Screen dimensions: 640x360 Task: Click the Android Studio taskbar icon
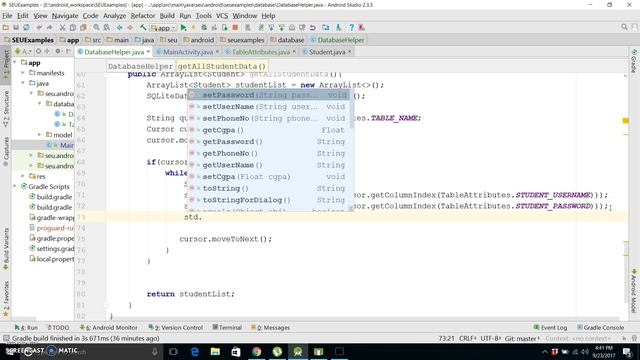(298, 351)
